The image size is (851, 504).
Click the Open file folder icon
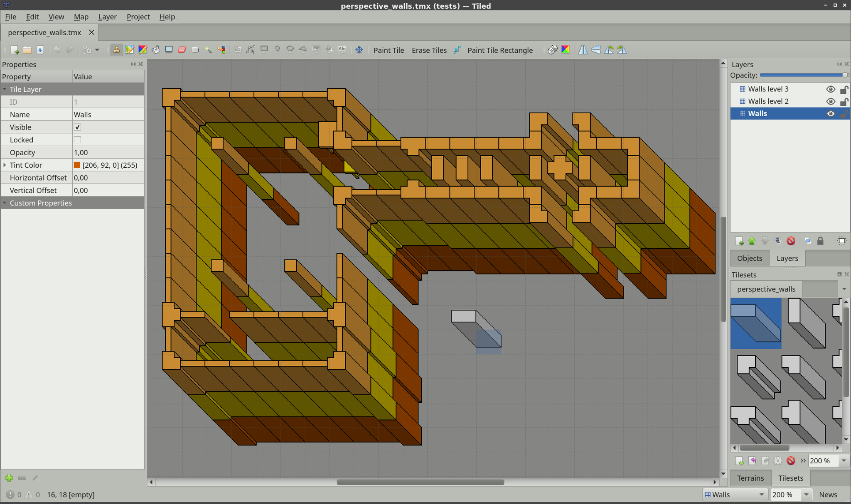click(x=27, y=50)
